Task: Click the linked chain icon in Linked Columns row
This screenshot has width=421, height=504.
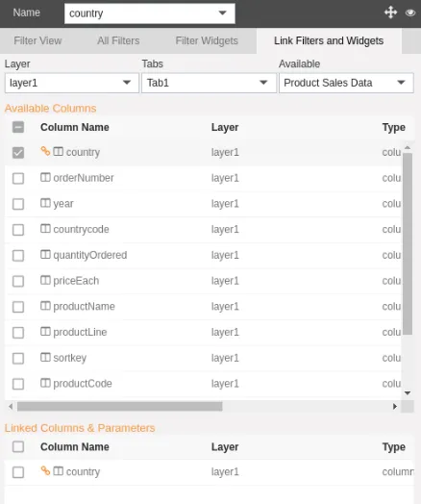Action: (x=45, y=470)
